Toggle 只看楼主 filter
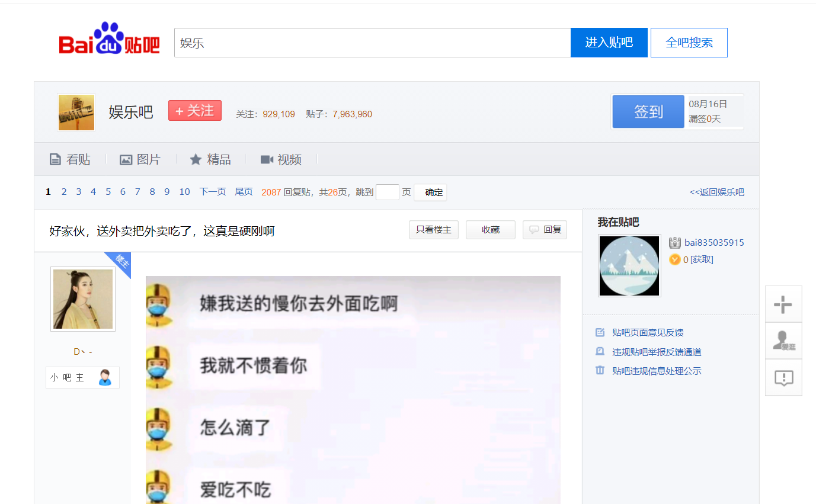816x504 pixels. (x=433, y=230)
